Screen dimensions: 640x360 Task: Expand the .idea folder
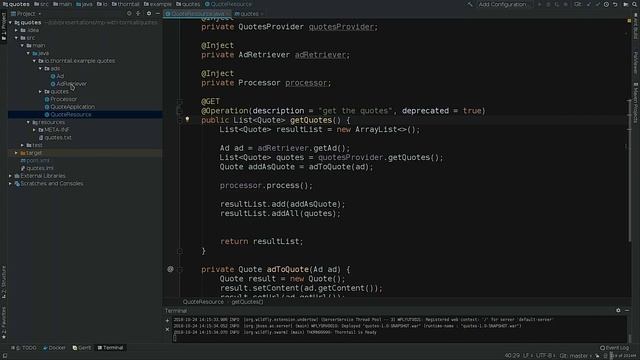tap(17, 30)
